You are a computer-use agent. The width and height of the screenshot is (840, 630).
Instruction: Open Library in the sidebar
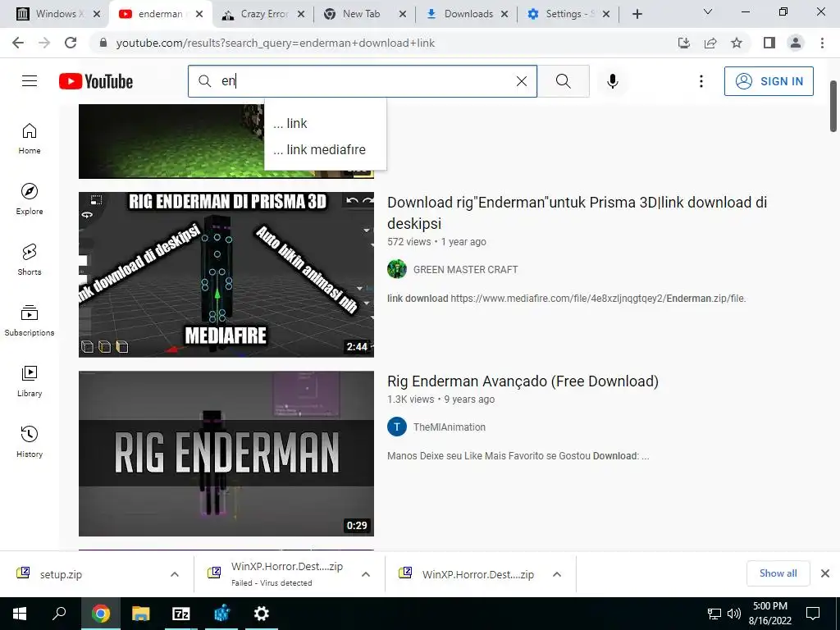[x=30, y=381]
